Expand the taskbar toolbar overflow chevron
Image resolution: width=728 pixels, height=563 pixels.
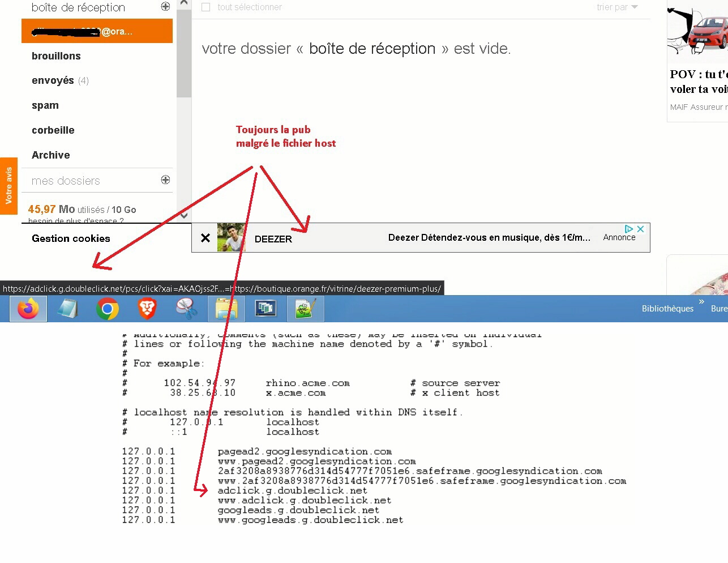tap(701, 302)
